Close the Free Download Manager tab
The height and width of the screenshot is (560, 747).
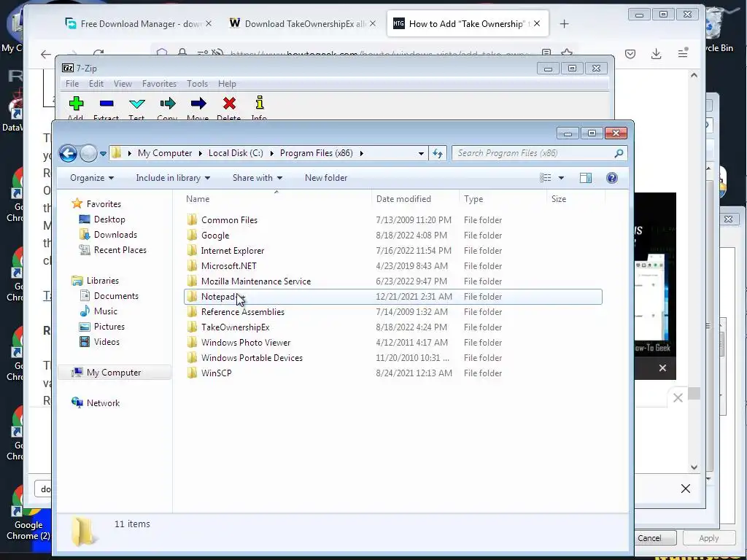(x=209, y=23)
